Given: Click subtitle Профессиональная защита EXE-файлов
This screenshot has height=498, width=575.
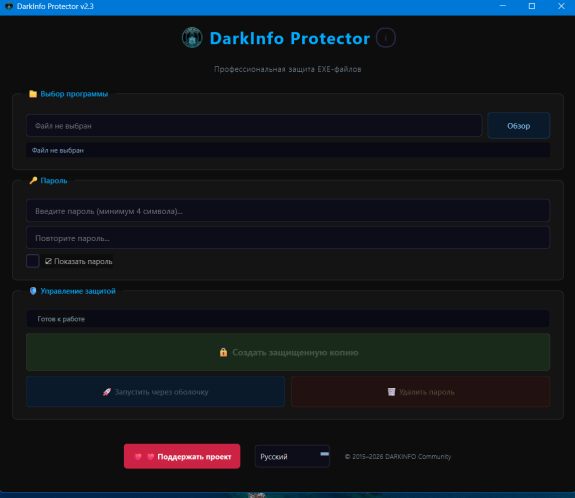Looking at the screenshot, I should tap(288, 69).
